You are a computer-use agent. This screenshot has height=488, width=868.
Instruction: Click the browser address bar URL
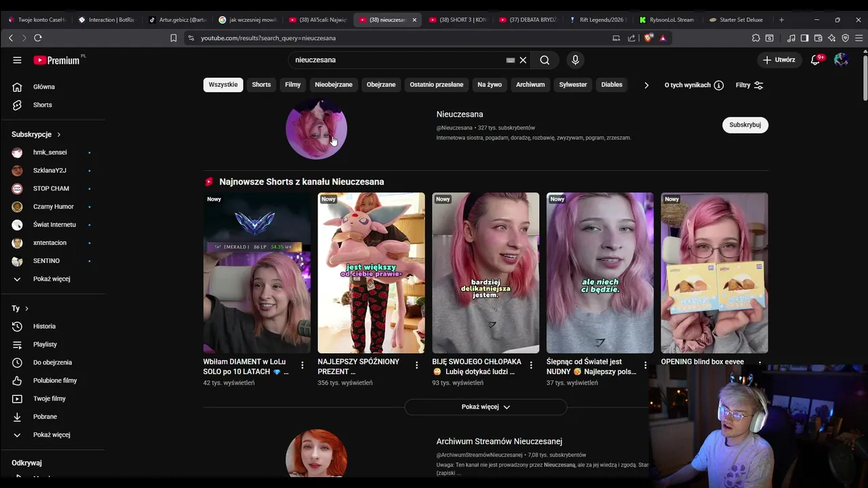tap(269, 38)
